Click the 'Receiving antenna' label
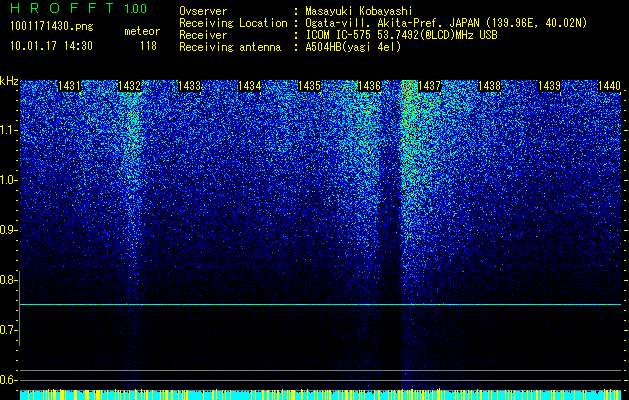Image resolution: width=629 pixels, height=400 pixels. tap(230, 47)
